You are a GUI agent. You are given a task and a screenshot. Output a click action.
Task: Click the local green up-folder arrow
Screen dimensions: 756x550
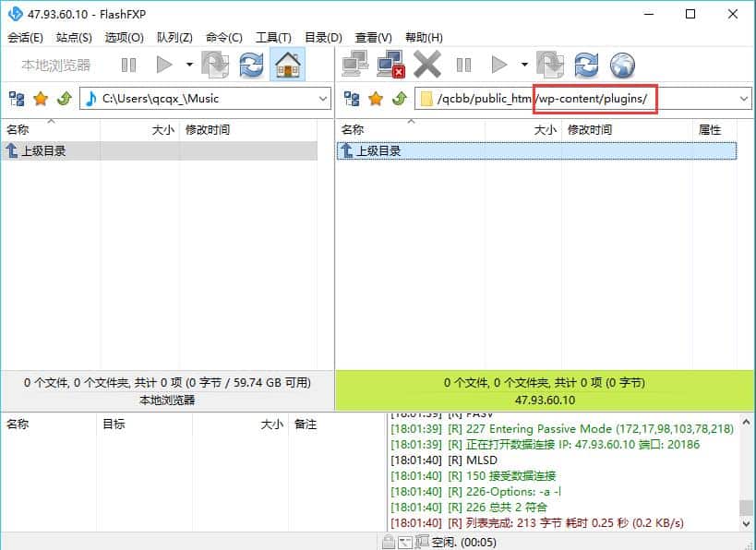tap(64, 99)
